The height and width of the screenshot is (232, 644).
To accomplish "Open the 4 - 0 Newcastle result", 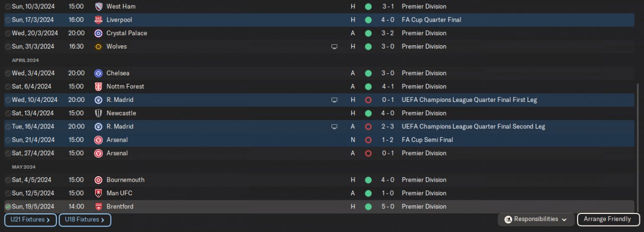I will click(x=387, y=113).
